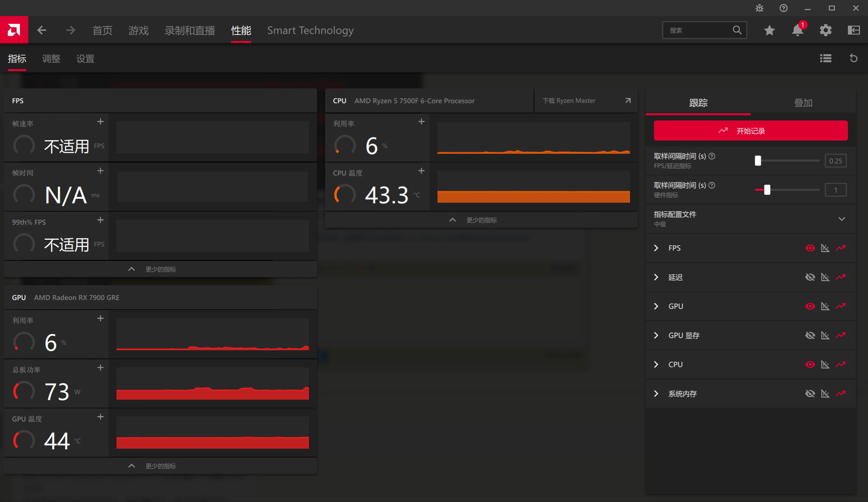868x502 pixels.
Task: Open favorites star icon
Action: click(x=770, y=30)
